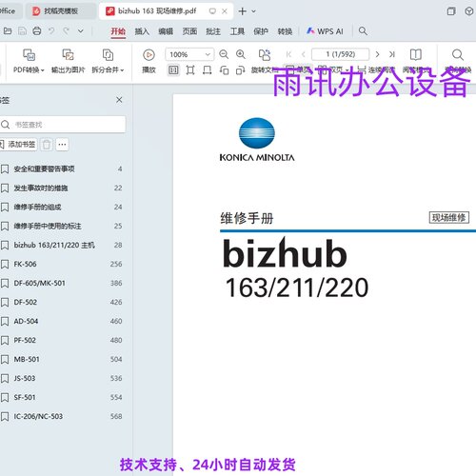Open bookmark JS-503
Screen dimensions: 476x476
point(62,378)
